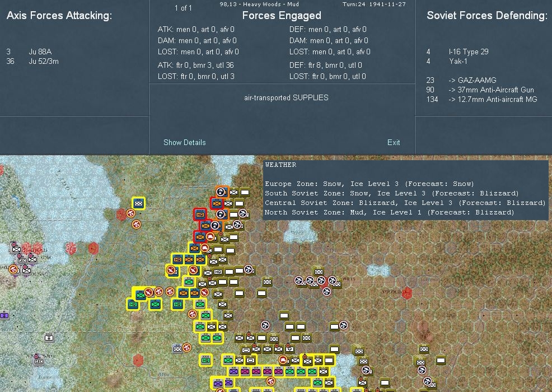The width and height of the screenshot is (552, 392).
Task: Click the 'Europe Zone' weather line
Action: (x=369, y=184)
